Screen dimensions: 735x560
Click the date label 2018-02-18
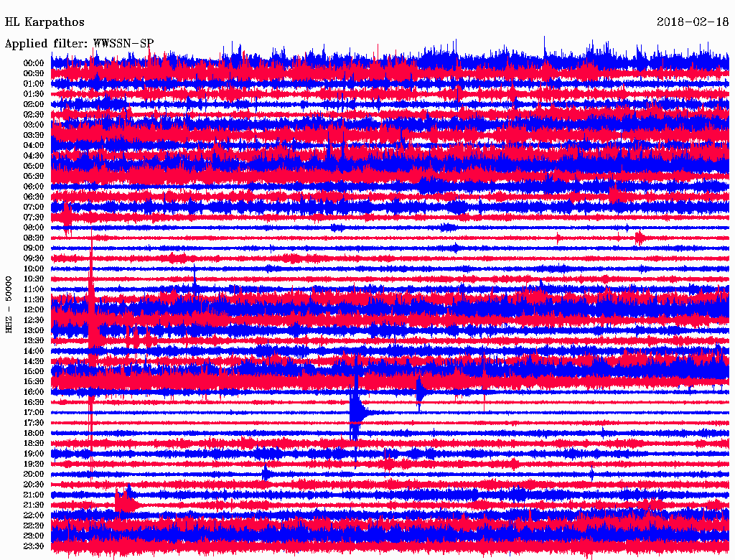pos(693,22)
